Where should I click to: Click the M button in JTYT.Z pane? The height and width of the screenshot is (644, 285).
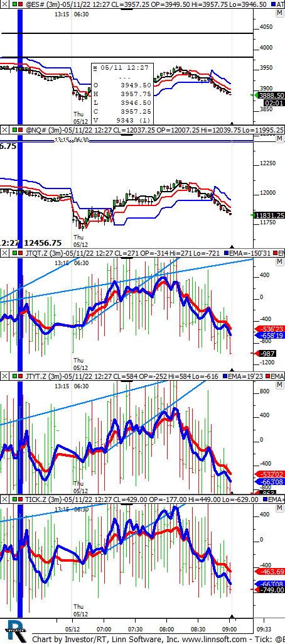click(x=280, y=385)
